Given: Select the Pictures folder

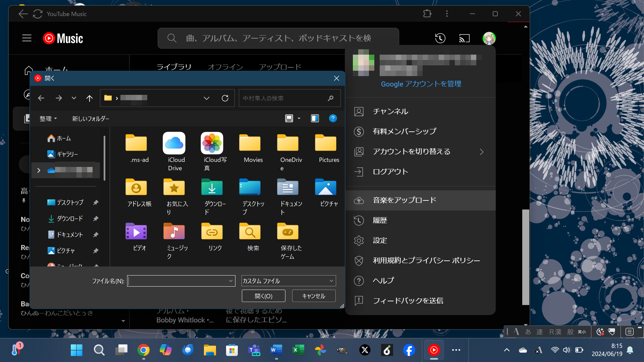Looking at the screenshot, I should pyautogui.click(x=326, y=148).
